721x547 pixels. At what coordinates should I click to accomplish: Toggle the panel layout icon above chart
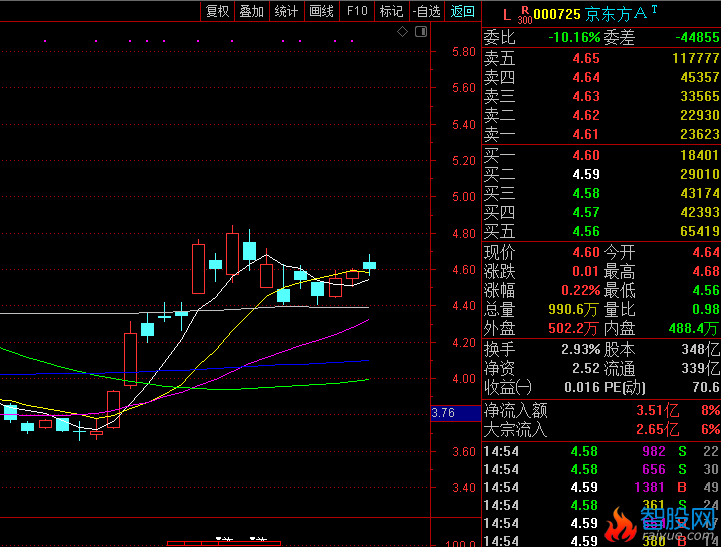(x=421, y=32)
